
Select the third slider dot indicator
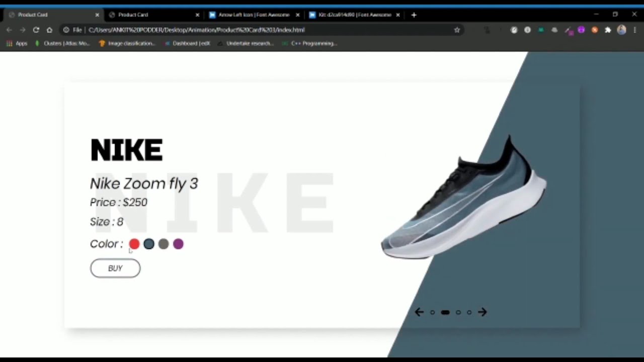[458, 312]
